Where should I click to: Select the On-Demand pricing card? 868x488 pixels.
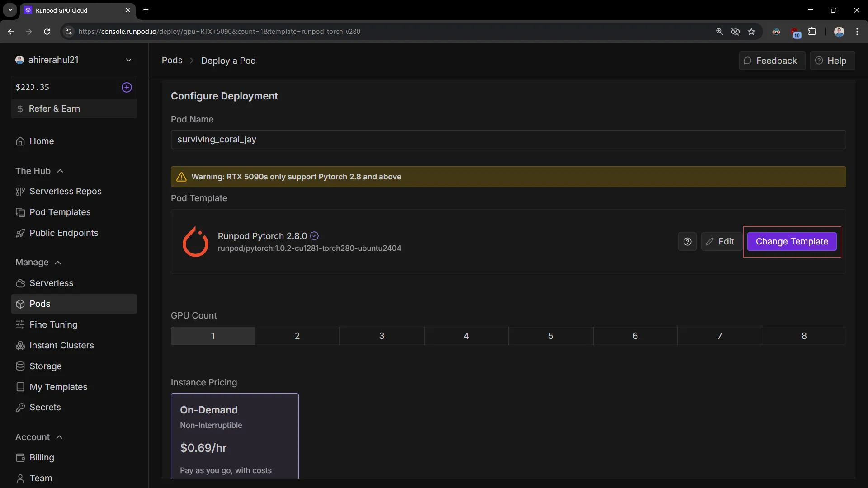coord(235,436)
